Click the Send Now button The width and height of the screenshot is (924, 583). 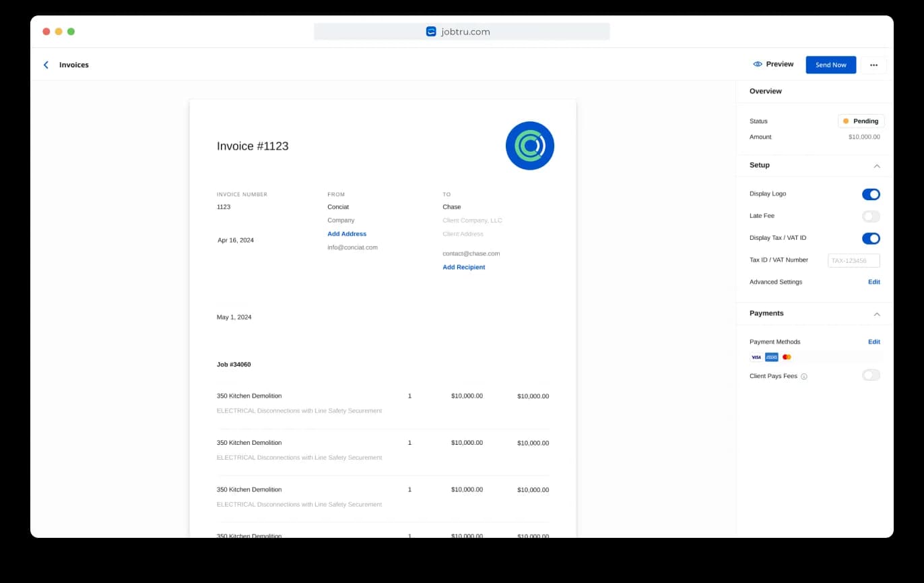(x=830, y=65)
